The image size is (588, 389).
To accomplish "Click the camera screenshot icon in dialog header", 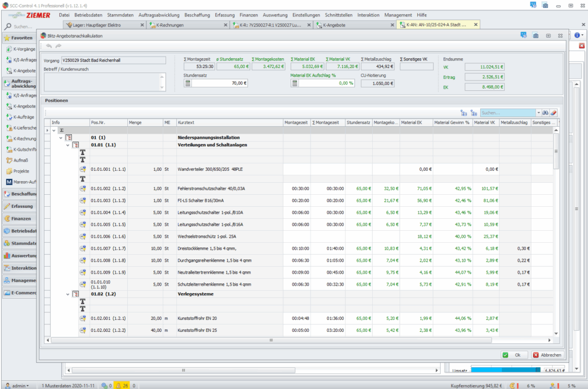I will point(535,35).
